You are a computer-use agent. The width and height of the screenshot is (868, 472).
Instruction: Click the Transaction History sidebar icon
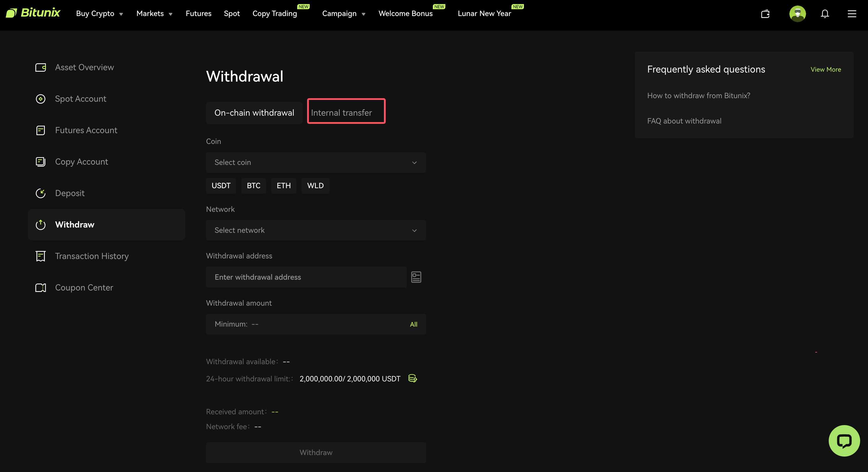click(x=40, y=256)
